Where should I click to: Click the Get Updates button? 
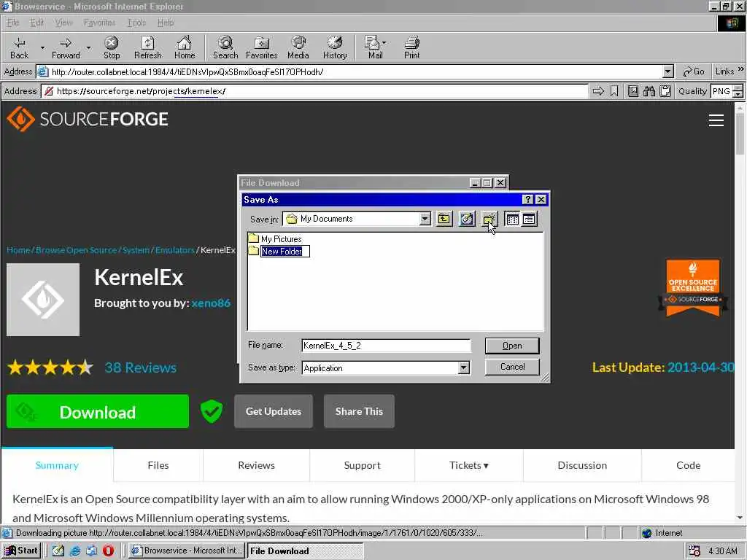tap(274, 411)
